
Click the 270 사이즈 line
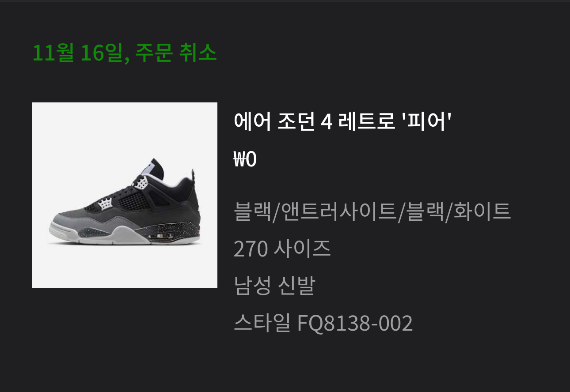click(282, 249)
